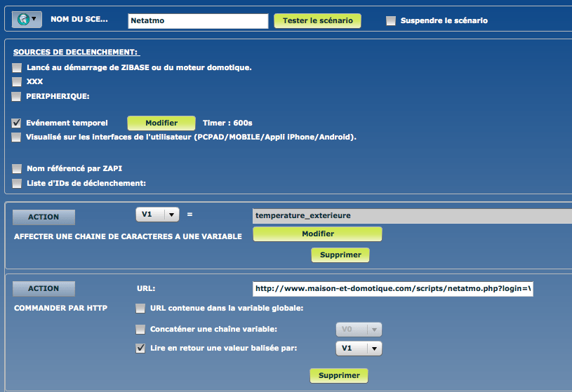Click ACTION button of COMMANDER PAR HTTP block

coord(44,288)
